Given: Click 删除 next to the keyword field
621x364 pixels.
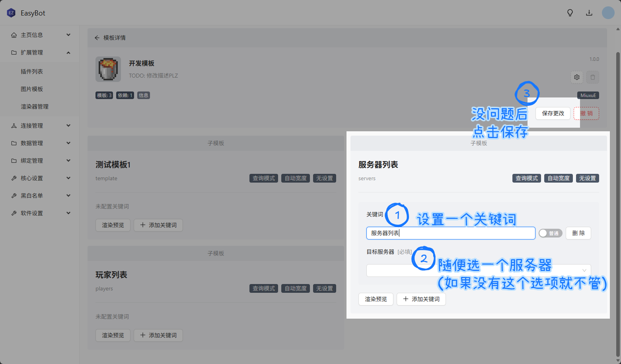Looking at the screenshot, I should 578,233.
